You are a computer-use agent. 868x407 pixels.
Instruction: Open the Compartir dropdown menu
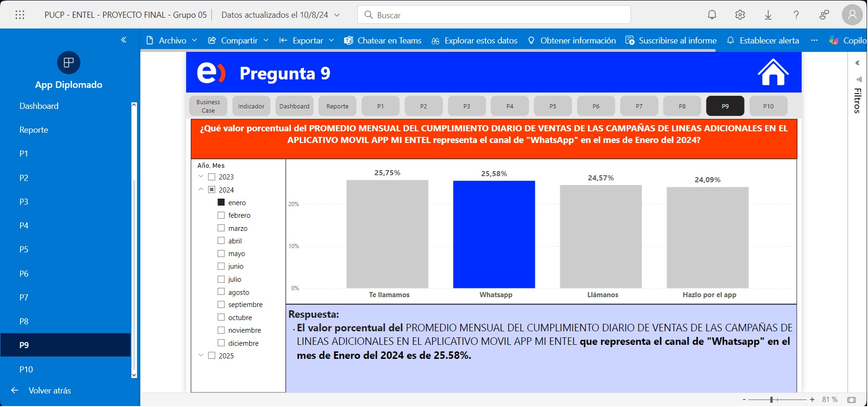coord(239,41)
